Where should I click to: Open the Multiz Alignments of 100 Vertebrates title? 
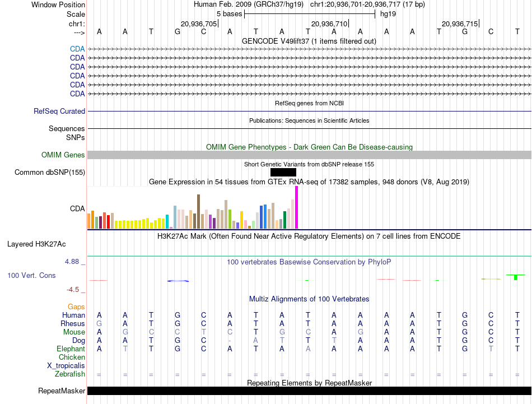309,299
